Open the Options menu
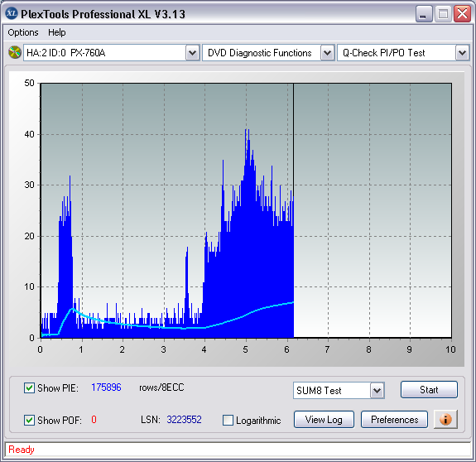The width and height of the screenshot is (476, 462). point(23,32)
